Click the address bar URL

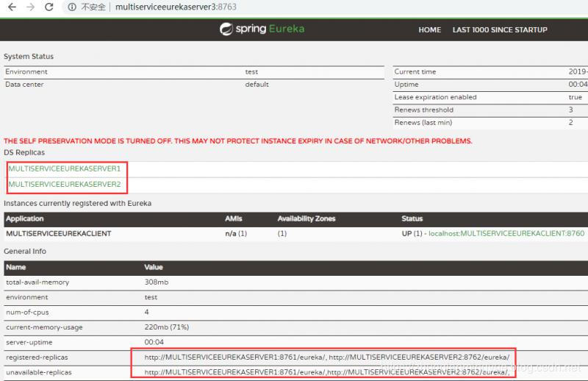[176, 7]
